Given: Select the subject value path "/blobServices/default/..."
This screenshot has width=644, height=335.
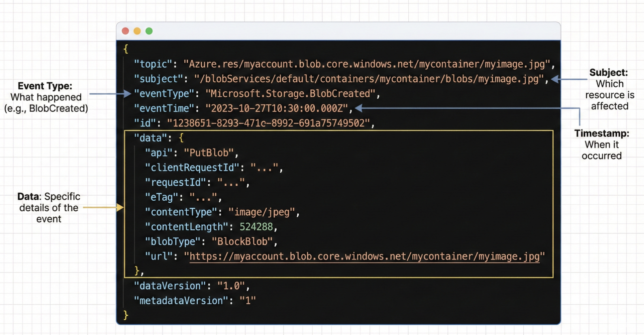Looking at the screenshot, I should 369,79.
